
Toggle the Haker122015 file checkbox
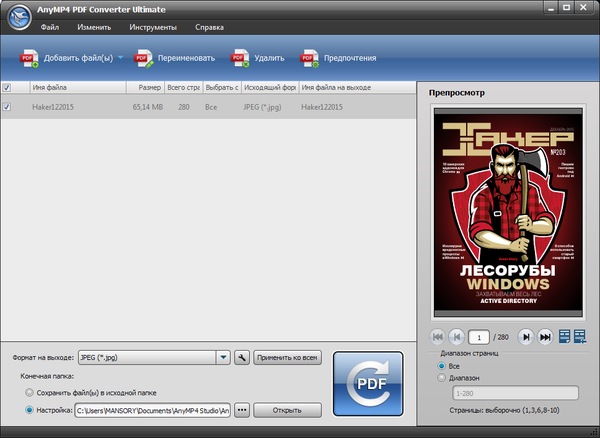click(x=8, y=106)
